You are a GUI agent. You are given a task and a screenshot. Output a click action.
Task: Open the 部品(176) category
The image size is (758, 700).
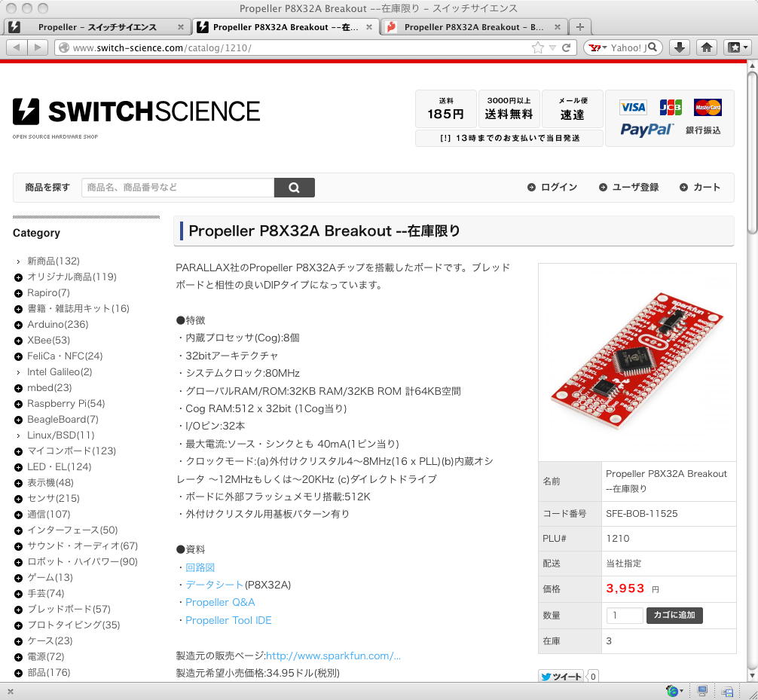click(49, 672)
